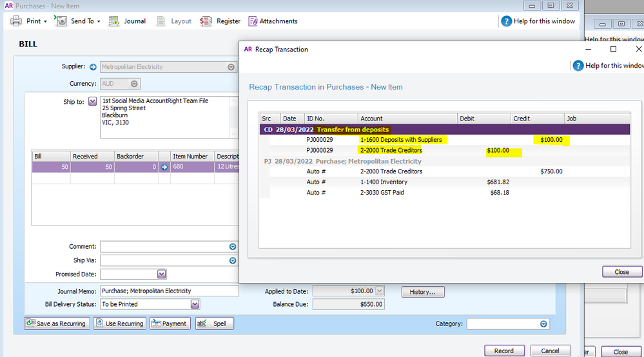Expand the Bill Delivery Status dropdown
This screenshot has width=644, height=357.
195,304
